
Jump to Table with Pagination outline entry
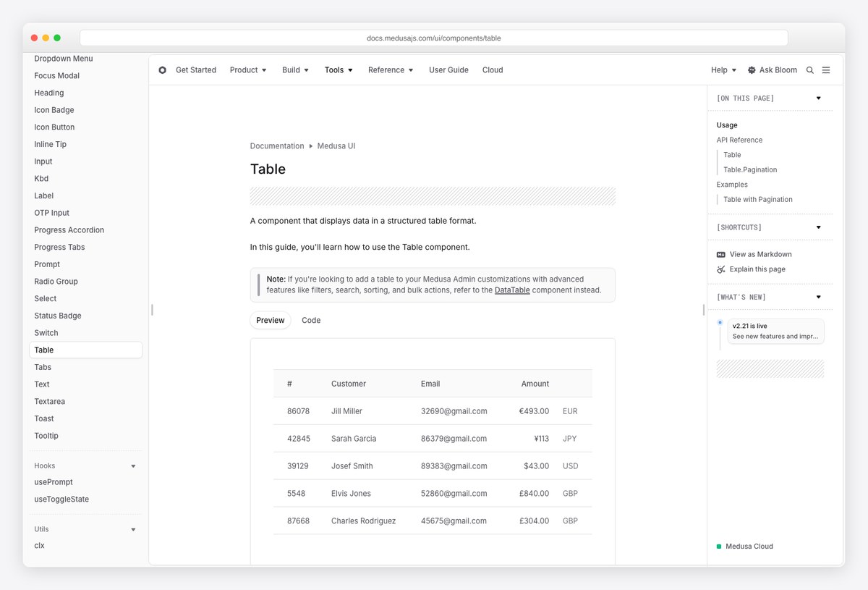click(758, 200)
